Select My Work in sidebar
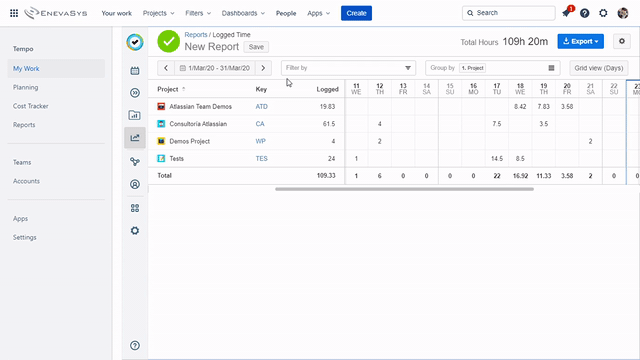The width and height of the screenshot is (640, 360). pos(56,69)
